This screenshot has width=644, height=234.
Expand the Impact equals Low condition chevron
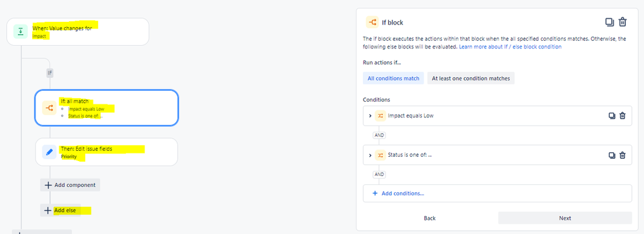[370, 116]
